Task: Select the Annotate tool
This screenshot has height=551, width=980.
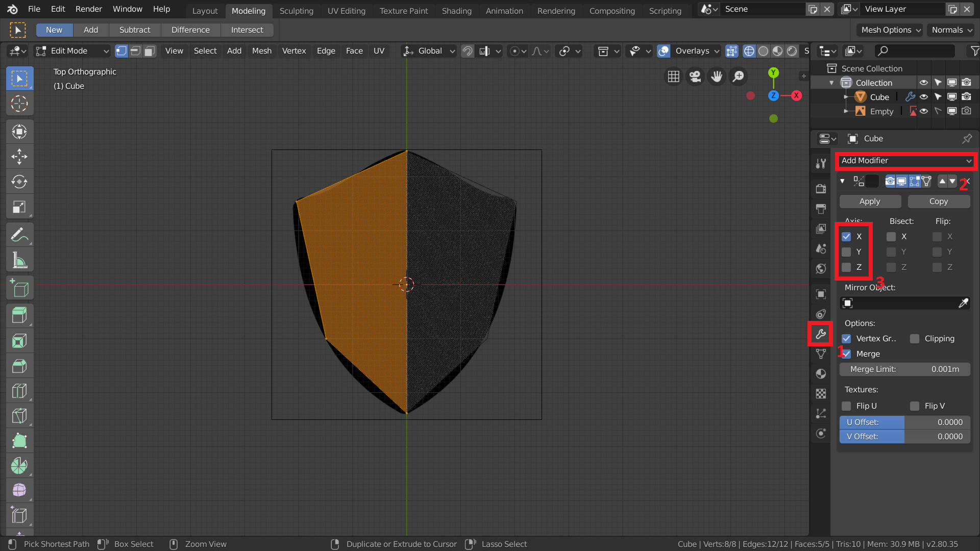Action: [x=19, y=235]
